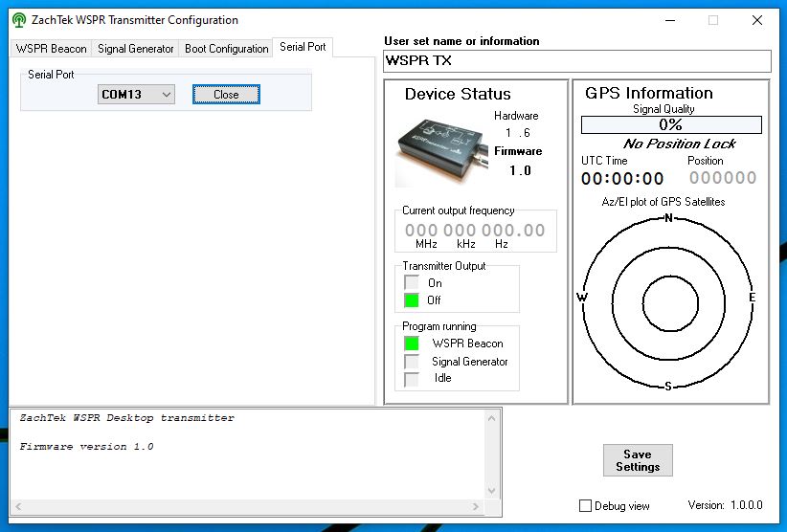
Task: Click the Transmitter Output On indicator
Action: [412, 283]
